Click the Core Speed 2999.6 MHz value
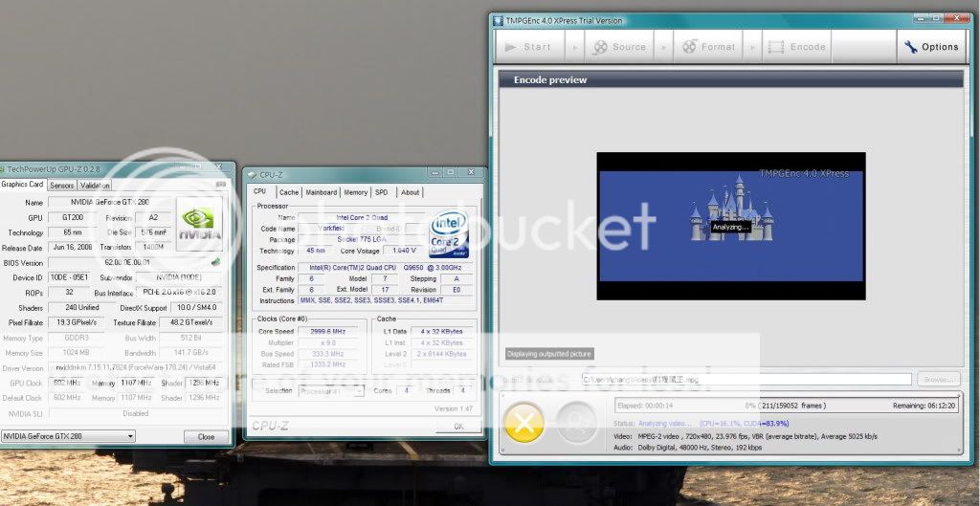Screen dimensions: 980x506 pos(327,332)
